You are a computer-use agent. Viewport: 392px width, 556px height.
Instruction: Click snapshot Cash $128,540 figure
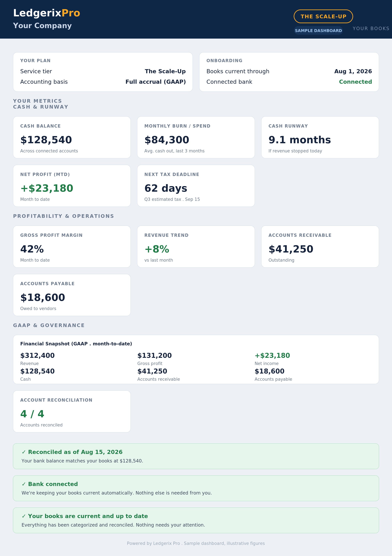[37, 371]
